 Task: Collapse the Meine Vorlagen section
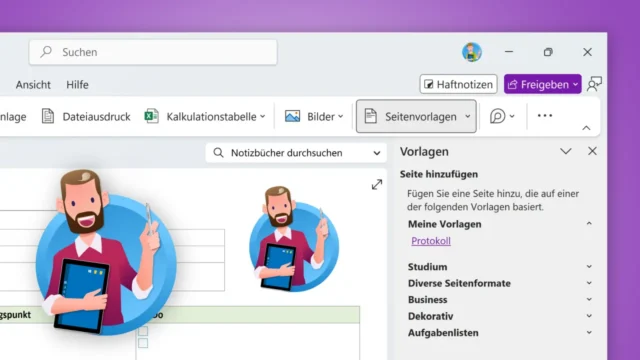pyautogui.click(x=589, y=224)
